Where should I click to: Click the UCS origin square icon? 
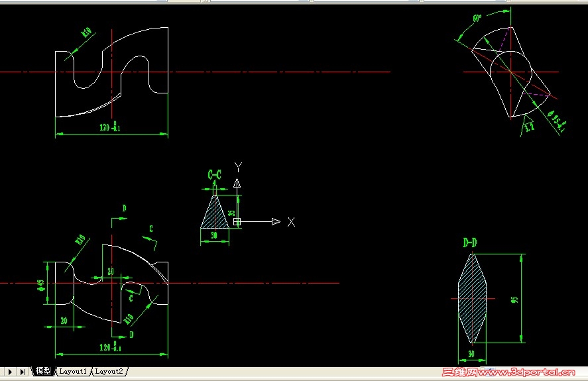pos(237,221)
